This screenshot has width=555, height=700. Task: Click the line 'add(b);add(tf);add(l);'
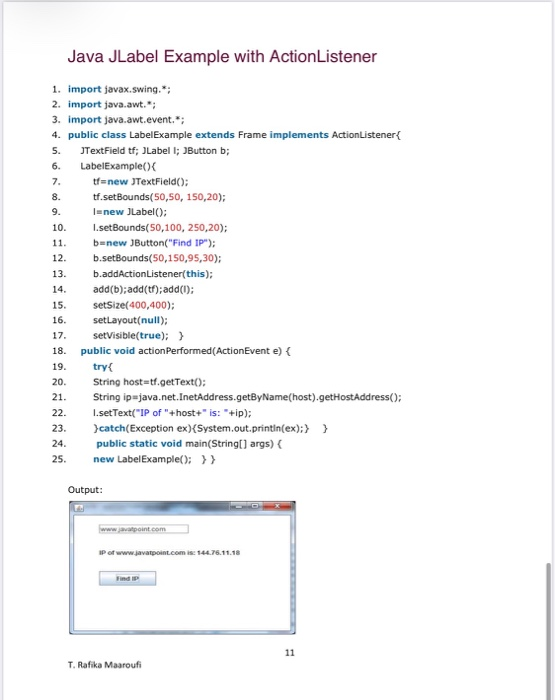[x=143, y=289]
